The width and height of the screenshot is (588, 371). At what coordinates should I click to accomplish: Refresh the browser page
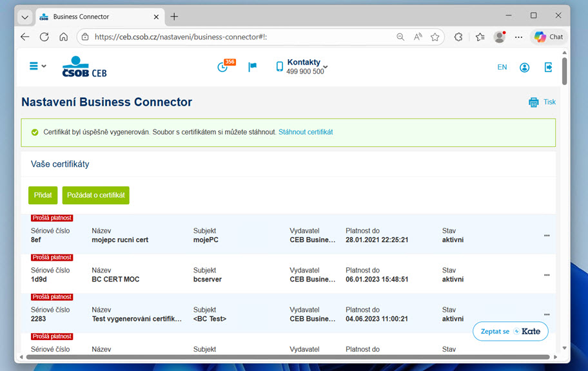click(44, 37)
